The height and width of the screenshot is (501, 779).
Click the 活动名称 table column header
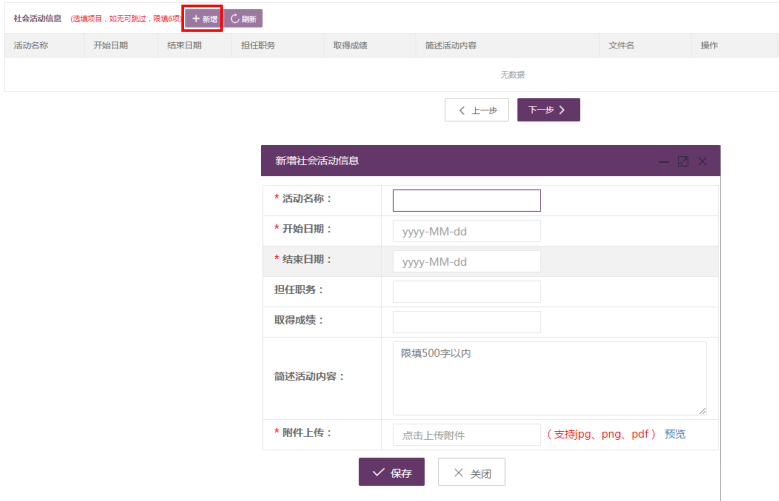click(31, 46)
